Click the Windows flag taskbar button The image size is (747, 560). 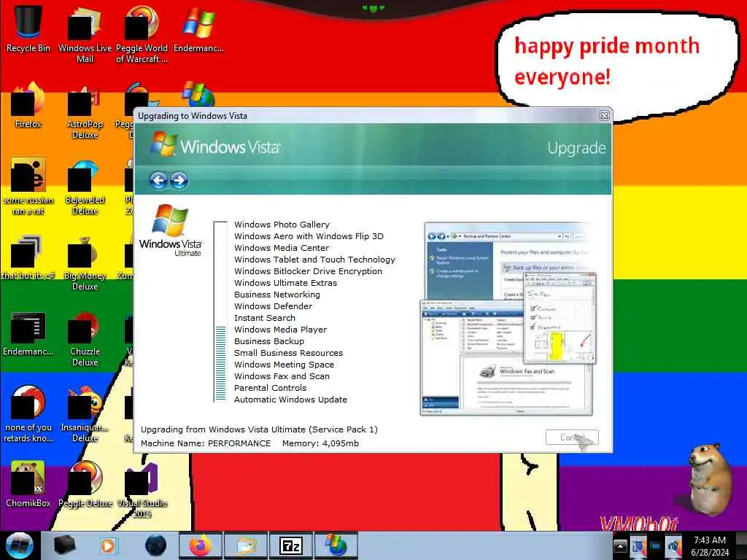pos(336,545)
